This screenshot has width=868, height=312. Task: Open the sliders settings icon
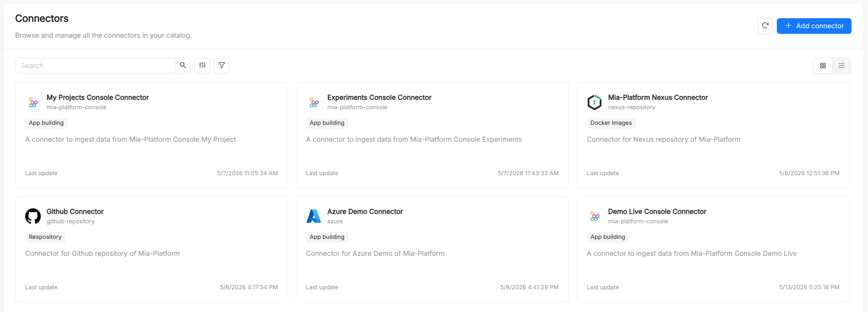(202, 65)
